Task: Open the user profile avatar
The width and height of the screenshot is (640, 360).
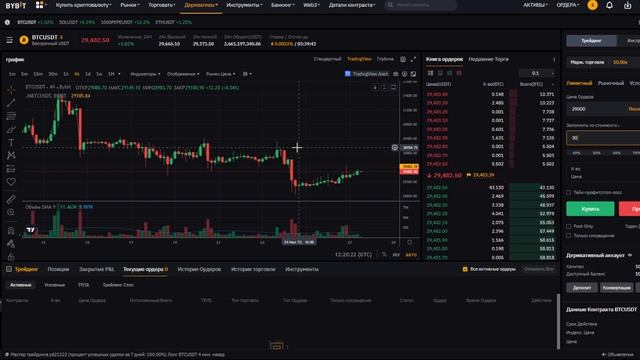Action: coord(592,5)
